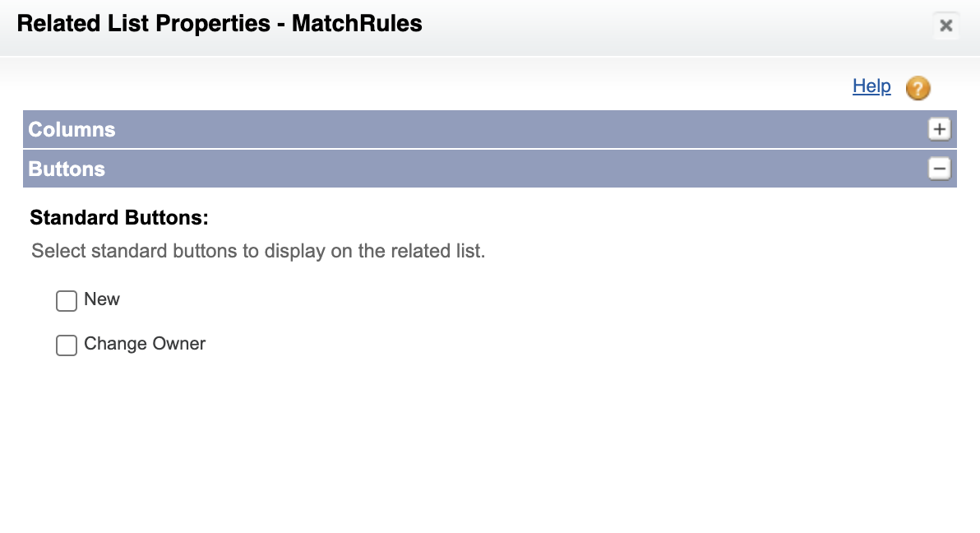
Task: Close the Related List Properties dialog
Action: tap(945, 25)
